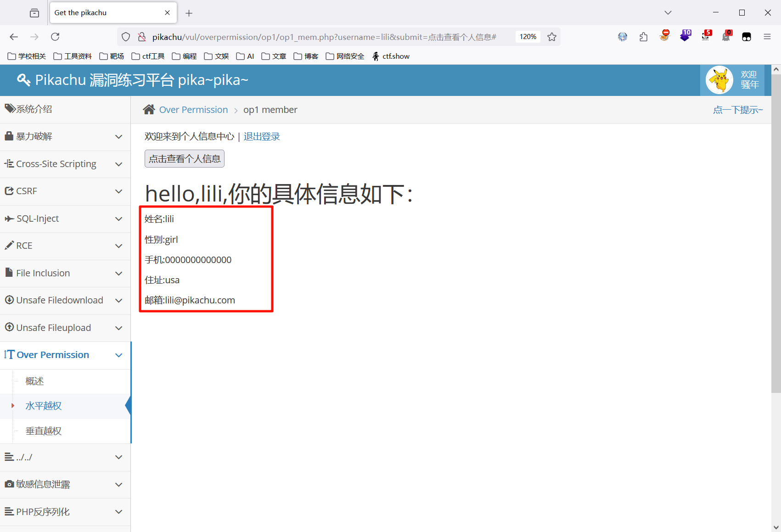Expand the 暴力破解 sidebar section
781x532 pixels.
[65, 136]
